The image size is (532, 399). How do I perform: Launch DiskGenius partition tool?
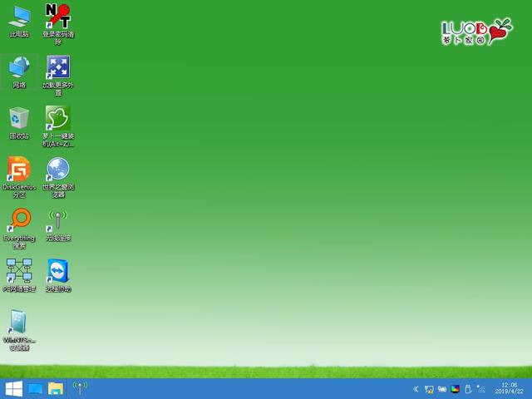coord(19,177)
